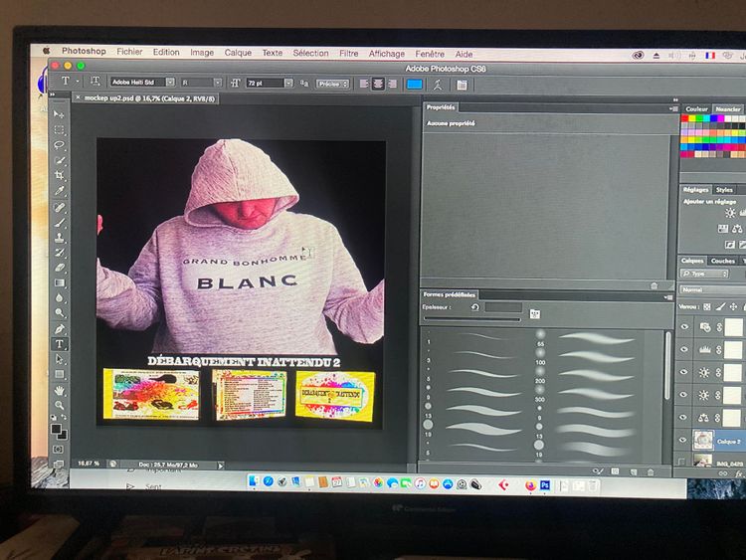Image resolution: width=746 pixels, height=560 pixels.
Task: Open the Fichier menu
Action: click(x=129, y=52)
